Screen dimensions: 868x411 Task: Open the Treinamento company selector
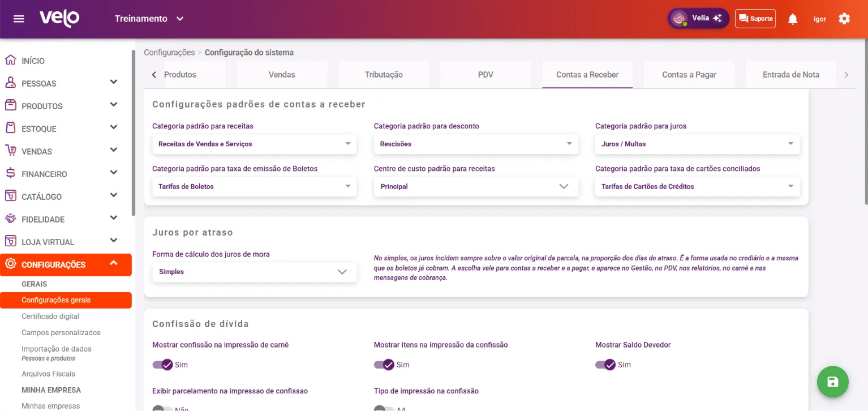[x=149, y=19]
